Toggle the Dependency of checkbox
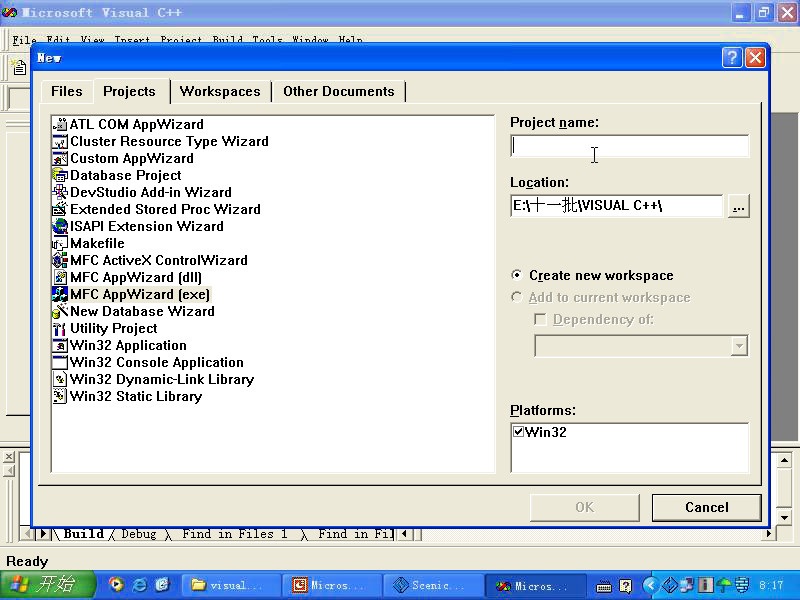 click(540, 319)
